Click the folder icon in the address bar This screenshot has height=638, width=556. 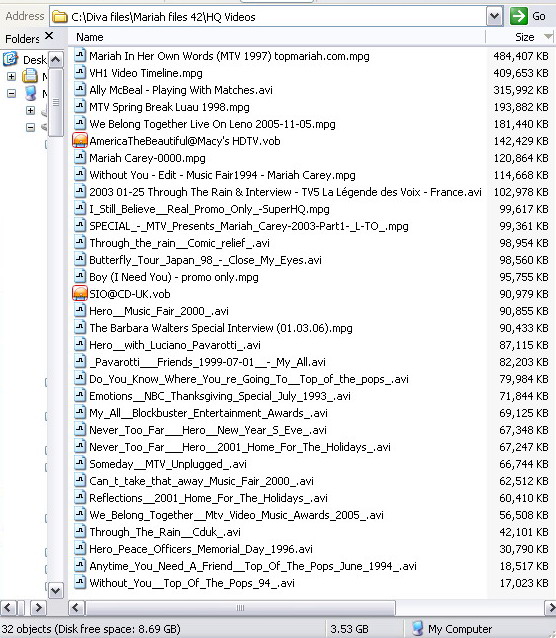pos(60,17)
